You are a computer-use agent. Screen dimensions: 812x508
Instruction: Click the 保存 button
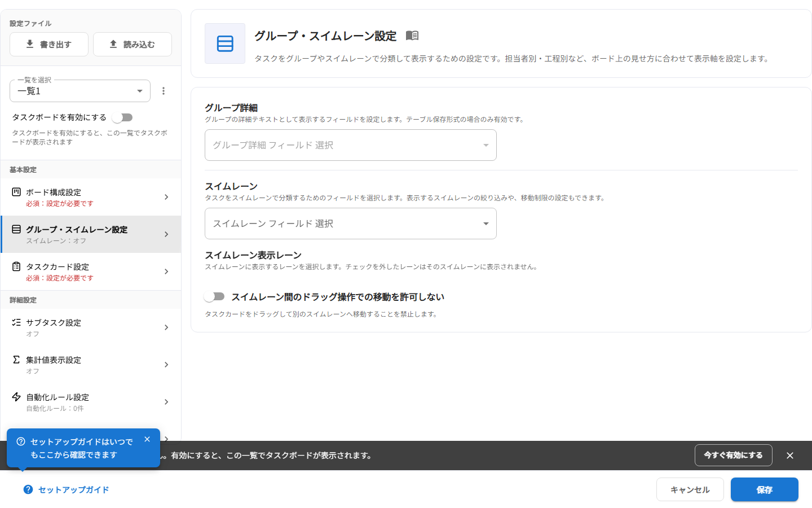(765, 489)
